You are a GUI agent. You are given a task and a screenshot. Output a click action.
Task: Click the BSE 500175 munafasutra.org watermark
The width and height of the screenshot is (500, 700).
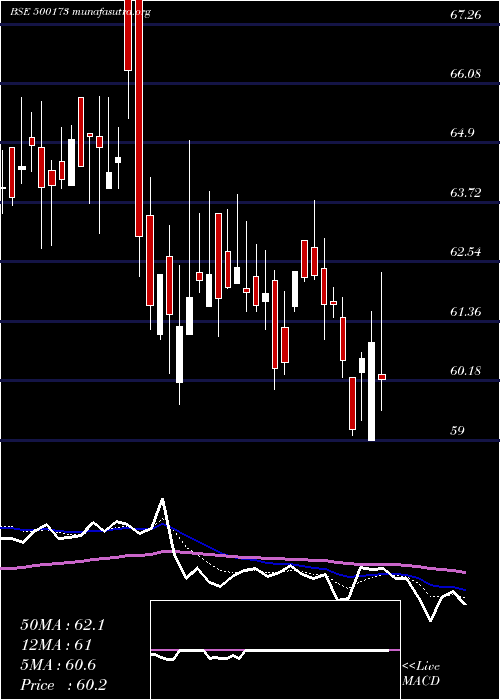pyautogui.click(x=80, y=12)
